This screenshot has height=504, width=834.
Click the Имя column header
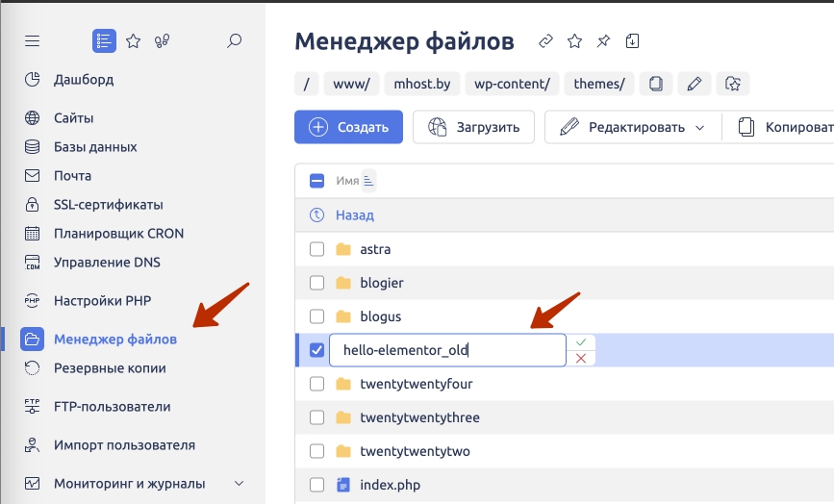(347, 181)
